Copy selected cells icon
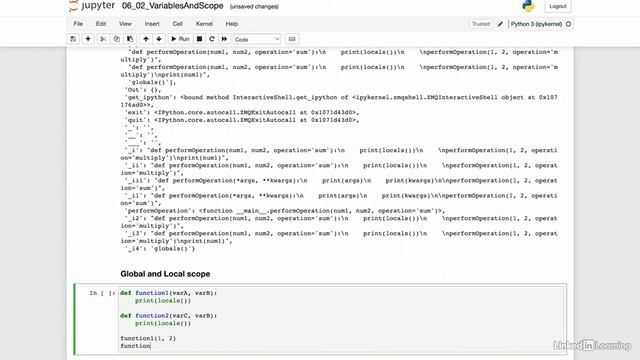This screenshot has height=360, width=640. point(116,39)
